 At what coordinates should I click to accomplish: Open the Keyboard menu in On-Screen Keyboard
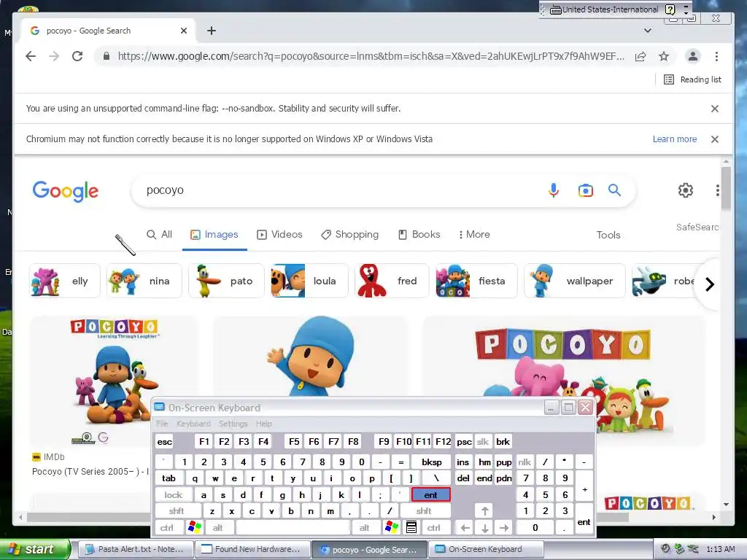[x=193, y=424]
